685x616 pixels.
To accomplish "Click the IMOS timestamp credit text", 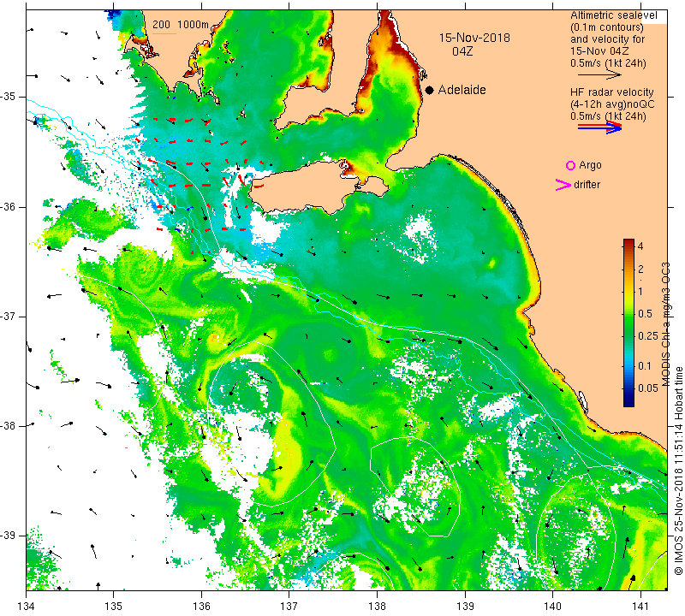I will (678, 471).
